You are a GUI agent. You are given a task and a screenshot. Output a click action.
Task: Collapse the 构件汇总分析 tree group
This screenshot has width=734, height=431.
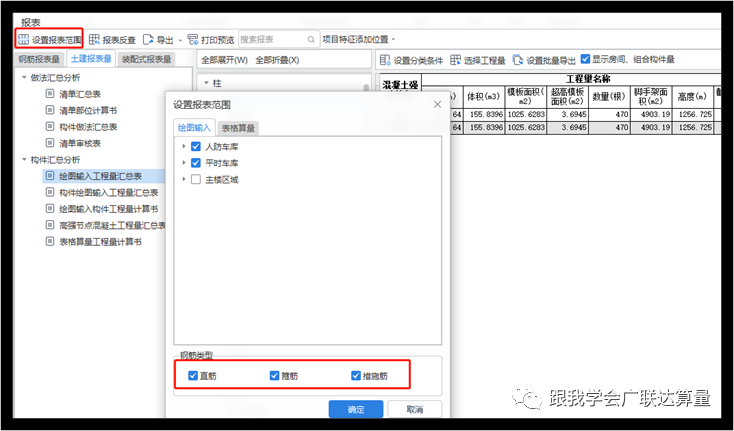click(x=24, y=160)
